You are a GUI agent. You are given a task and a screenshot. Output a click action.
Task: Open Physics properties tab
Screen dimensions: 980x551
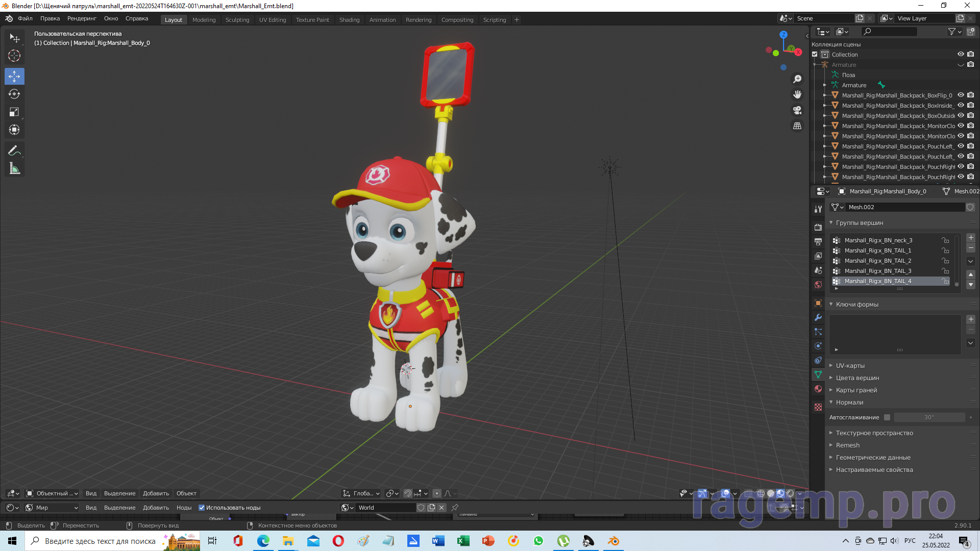pos(818,346)
